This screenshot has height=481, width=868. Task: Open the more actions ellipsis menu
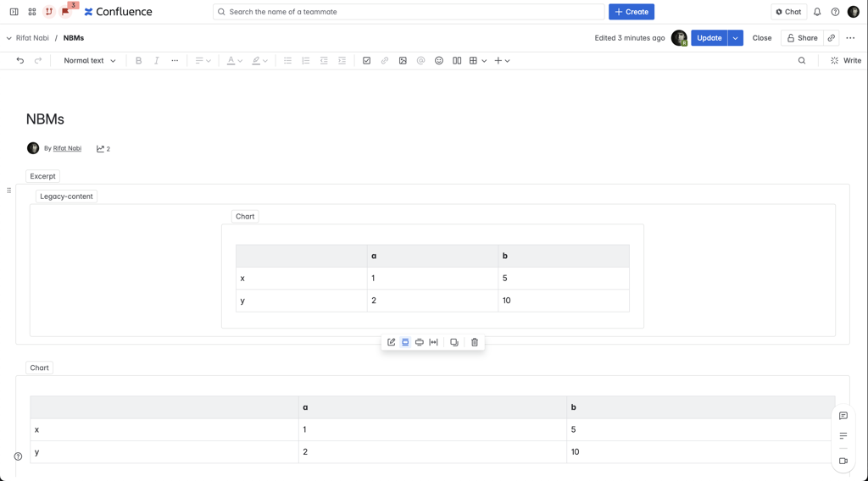(x=850, y=38)
